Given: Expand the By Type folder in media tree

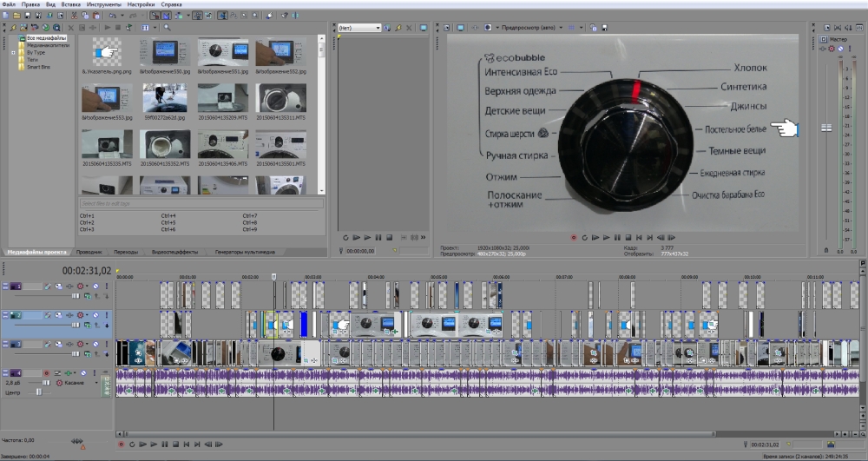Looking at the screenshot, I should (x=13, y=53).
